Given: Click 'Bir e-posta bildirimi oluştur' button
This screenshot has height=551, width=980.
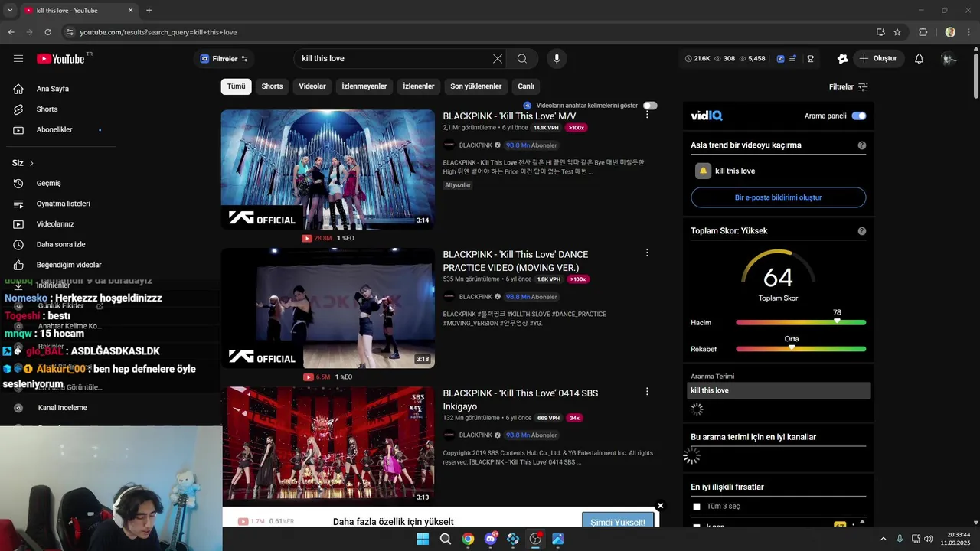Looking at the screenshot, I should click(779, 197).
